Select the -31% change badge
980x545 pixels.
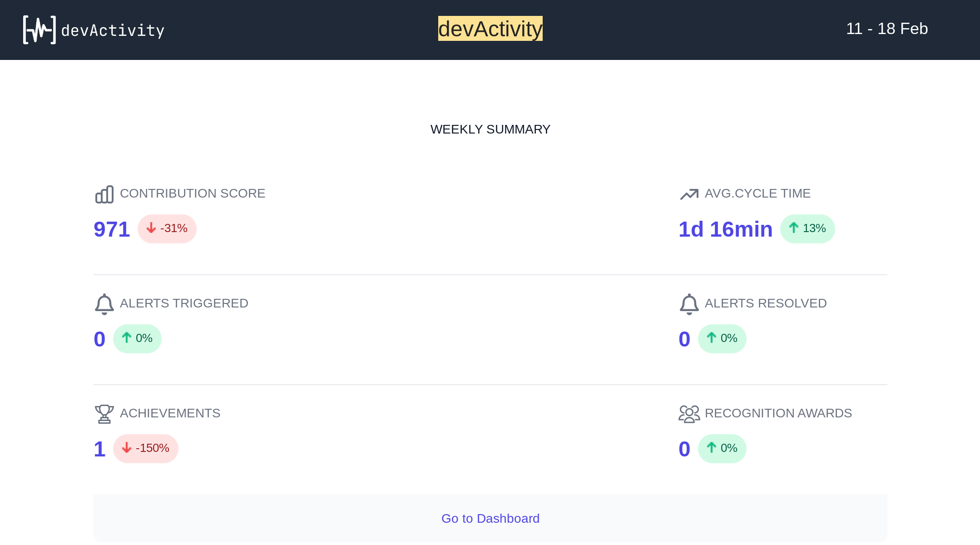point(167,228)
